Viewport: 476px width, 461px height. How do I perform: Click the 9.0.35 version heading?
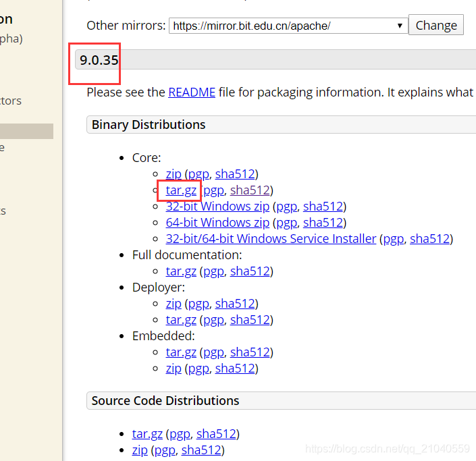pyautogui.click(x=99, y=60)
